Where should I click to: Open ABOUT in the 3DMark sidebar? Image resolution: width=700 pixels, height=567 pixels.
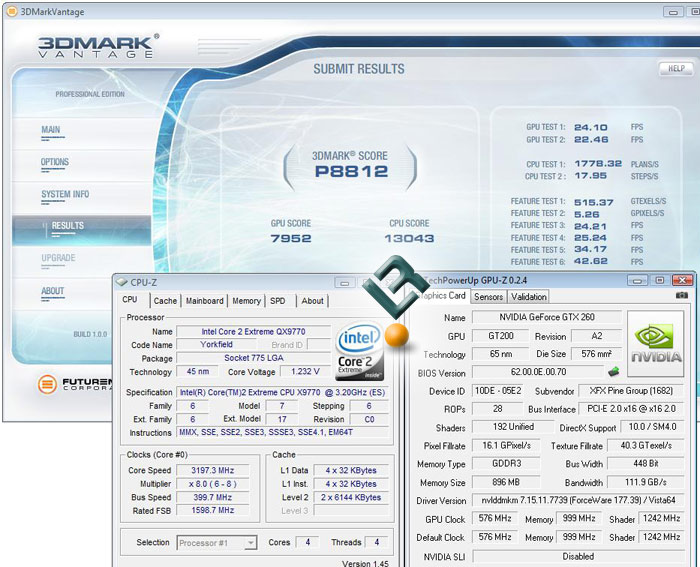pos(53,291)
